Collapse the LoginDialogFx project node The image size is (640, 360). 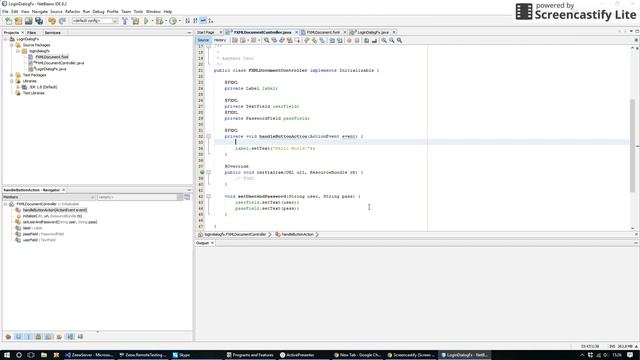(6, 39)
